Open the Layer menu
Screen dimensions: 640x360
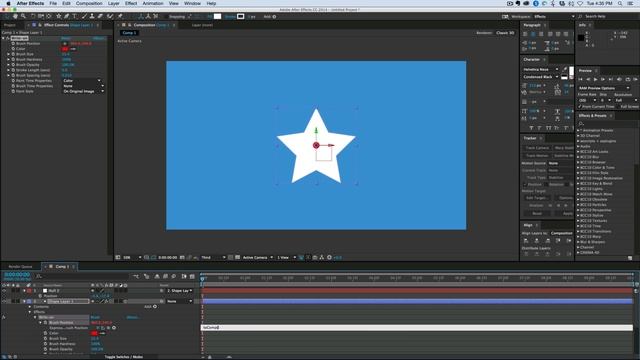point(113,3)
